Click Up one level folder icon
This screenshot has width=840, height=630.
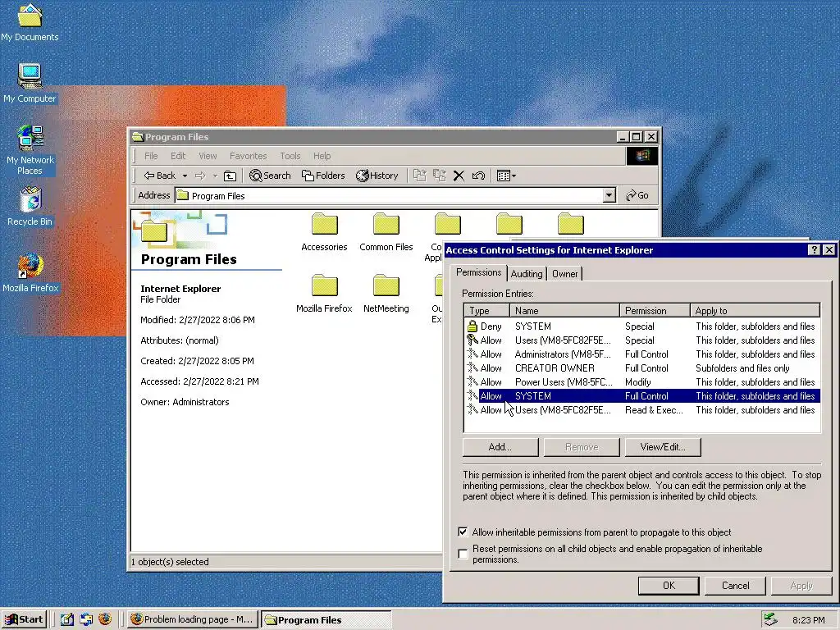tap(230, 176)
